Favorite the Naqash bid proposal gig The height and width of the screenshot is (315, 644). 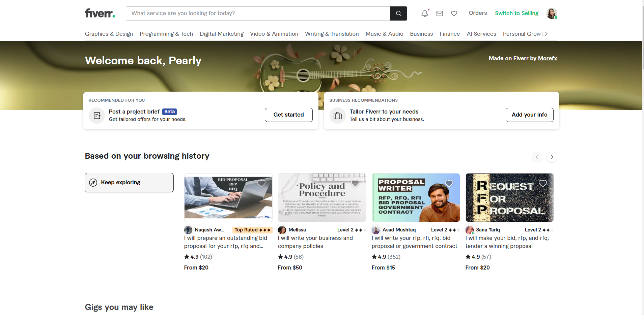click(x=261, y=183)
